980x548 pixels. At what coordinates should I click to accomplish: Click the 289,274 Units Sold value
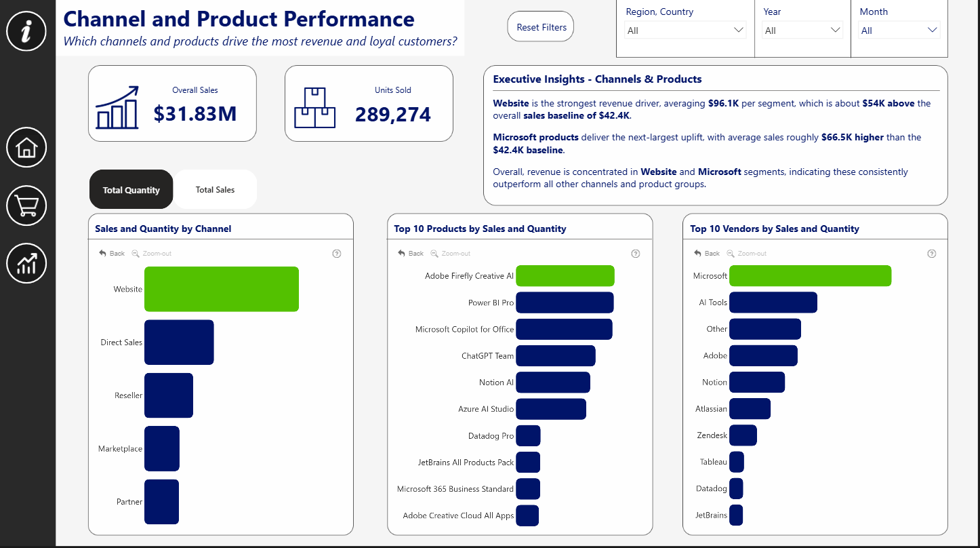point(393,115)
